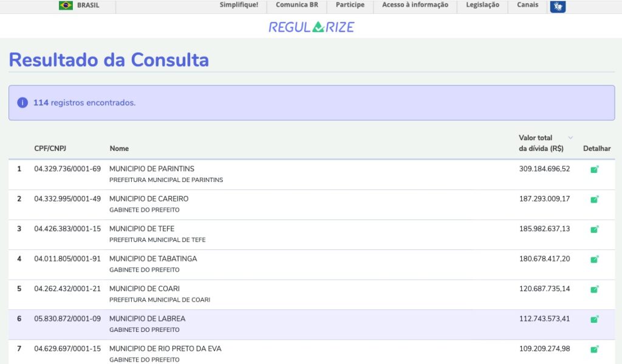This screenshot has height=364, width=622.
Task: Click the CPF/CNPJ column header
Action: click(x=50, y=149)
